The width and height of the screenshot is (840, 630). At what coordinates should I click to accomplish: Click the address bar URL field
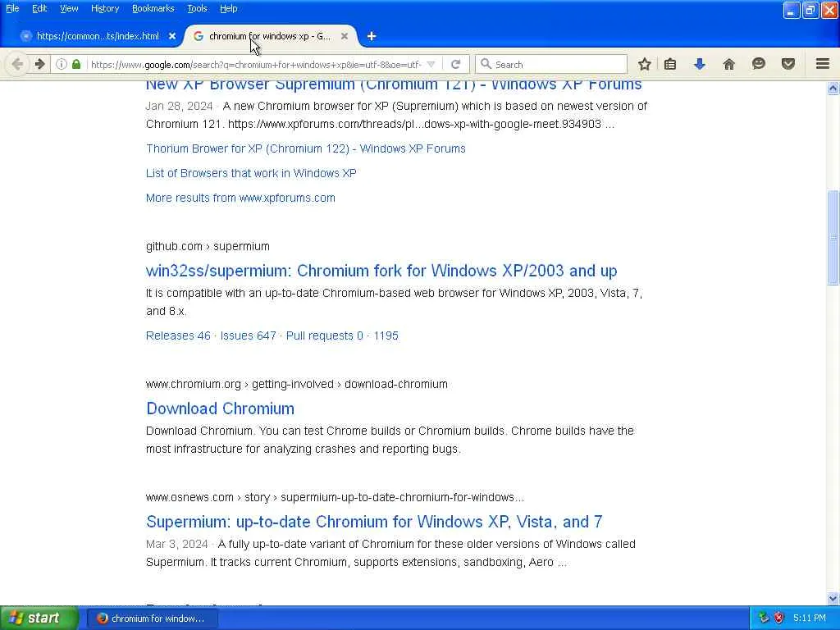pyautogui.click(x=256, y=64)
